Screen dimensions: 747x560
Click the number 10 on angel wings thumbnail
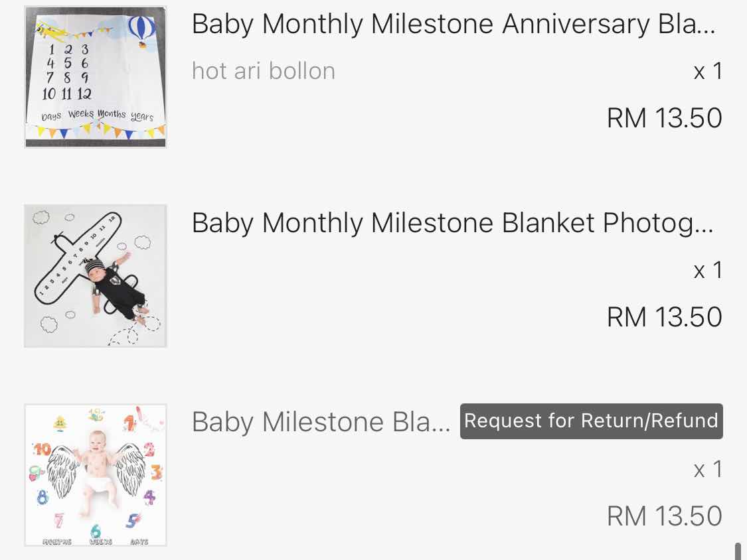(41, 449)
